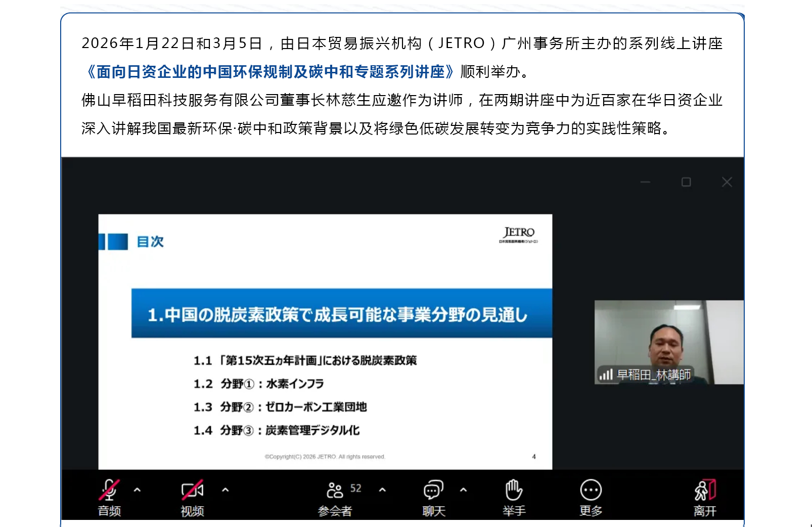
Task: Open the More options menu
Action: click(x=591, y=490)
